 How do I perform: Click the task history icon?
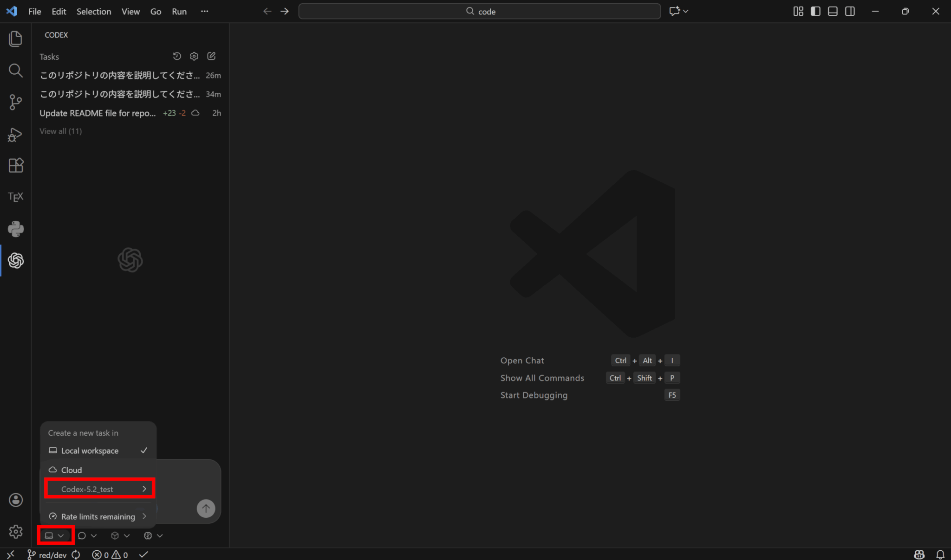(177, 56)
